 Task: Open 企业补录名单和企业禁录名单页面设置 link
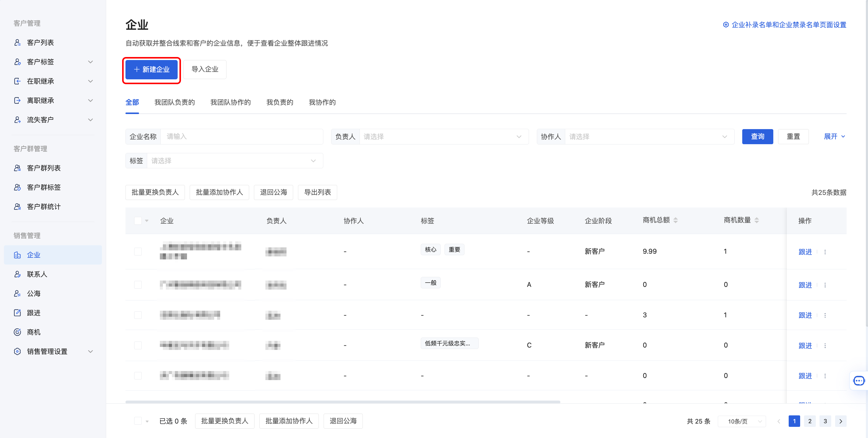point(785,25)
